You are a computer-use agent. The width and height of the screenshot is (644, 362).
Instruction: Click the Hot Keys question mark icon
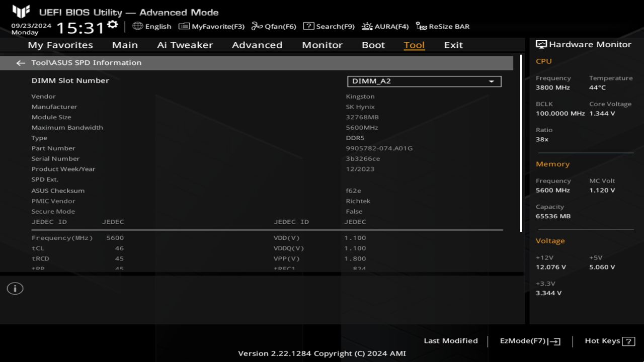point(628,341)
